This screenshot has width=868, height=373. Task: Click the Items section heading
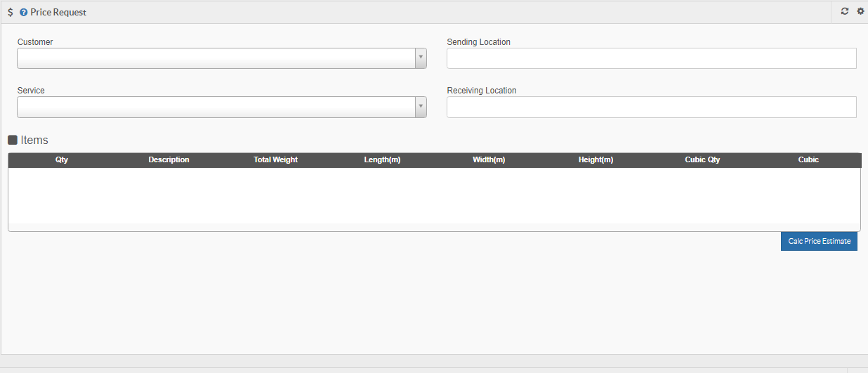coord(34,140)
